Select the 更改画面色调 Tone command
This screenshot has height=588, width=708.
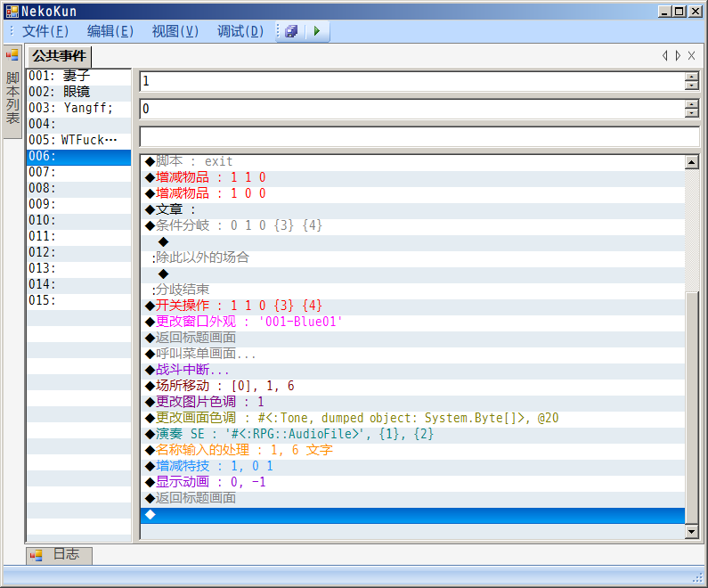click(x=412, y=418)
